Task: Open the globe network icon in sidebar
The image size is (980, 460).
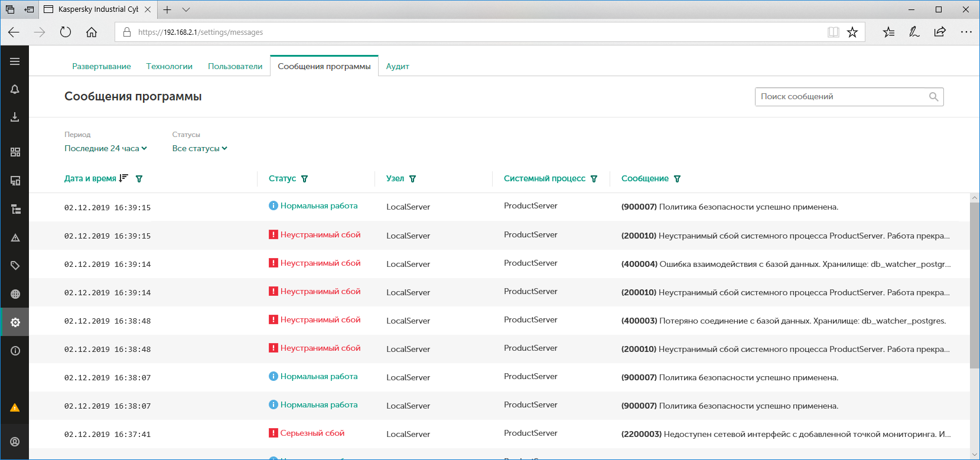Action: coord(15,294)
